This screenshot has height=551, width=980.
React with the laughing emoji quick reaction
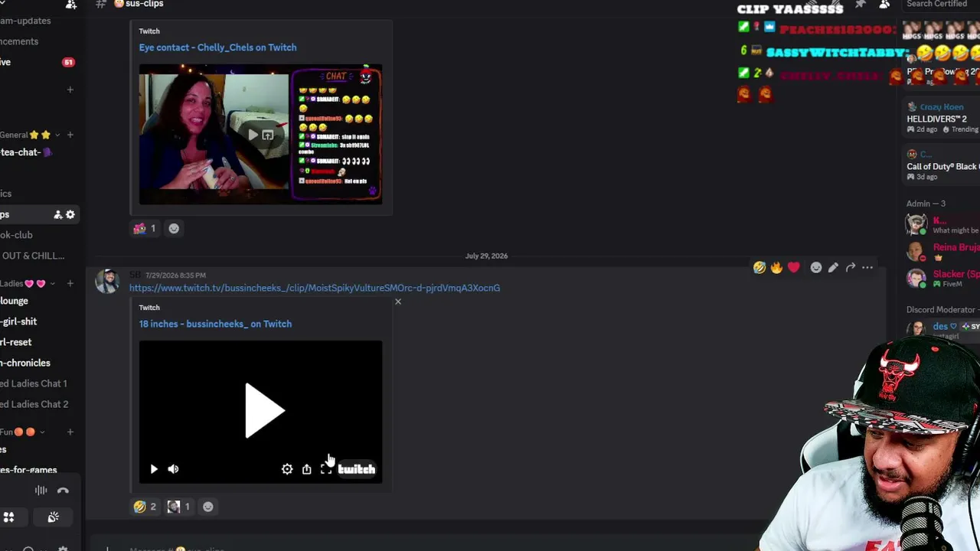click(759, 268)
